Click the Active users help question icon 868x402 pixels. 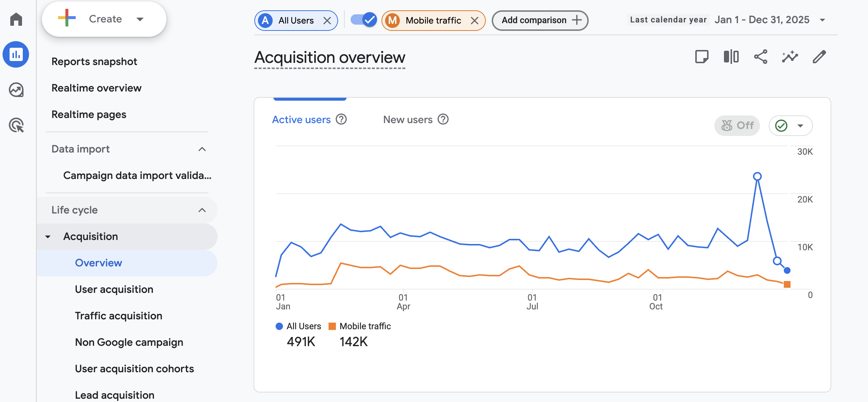point(341,119)
